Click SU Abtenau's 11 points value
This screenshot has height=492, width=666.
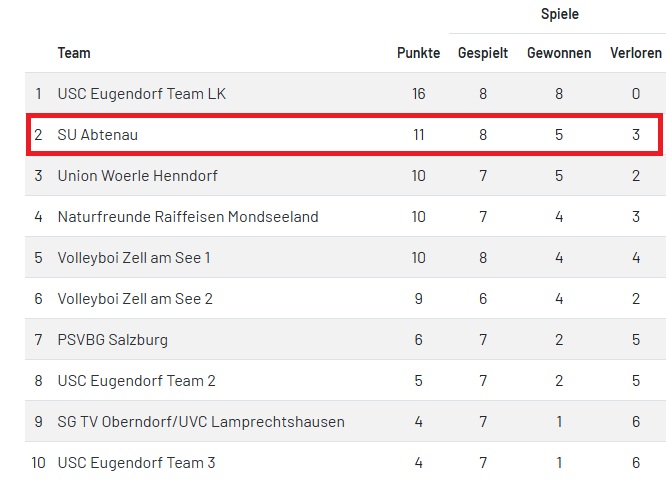418,135
